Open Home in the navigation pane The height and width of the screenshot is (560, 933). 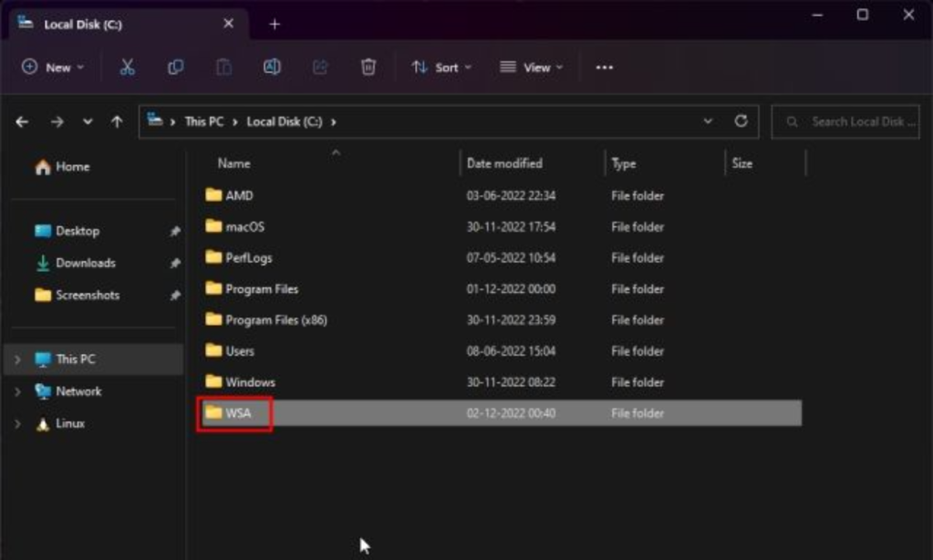pyautogui.click(x=62, y=167)
